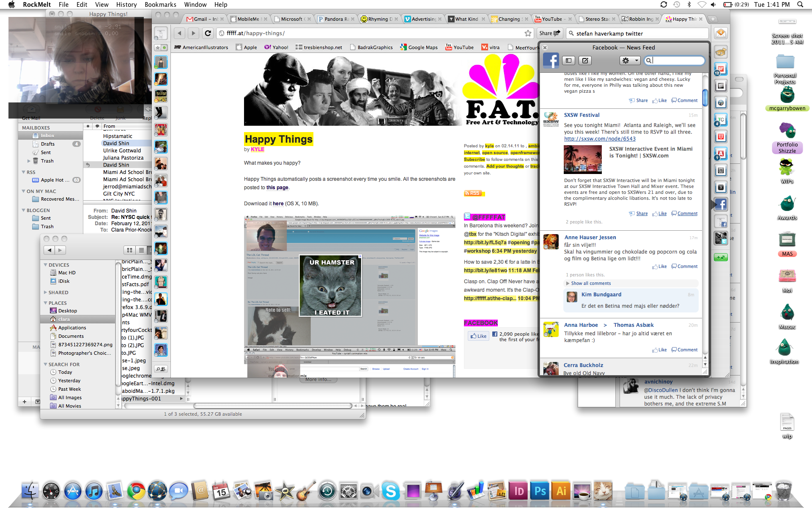The width and height of the screenshot is (812, 508).
Task: Click the BF feed icon with 12 badge
Action: [720, 69]
